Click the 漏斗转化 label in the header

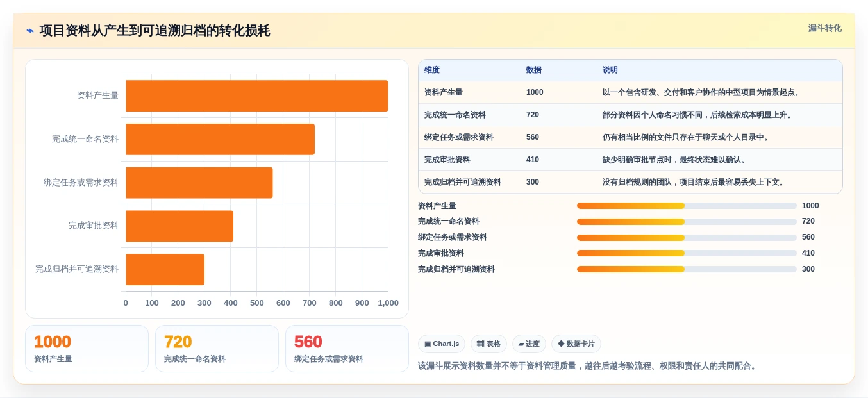click(x=824, y=28)
